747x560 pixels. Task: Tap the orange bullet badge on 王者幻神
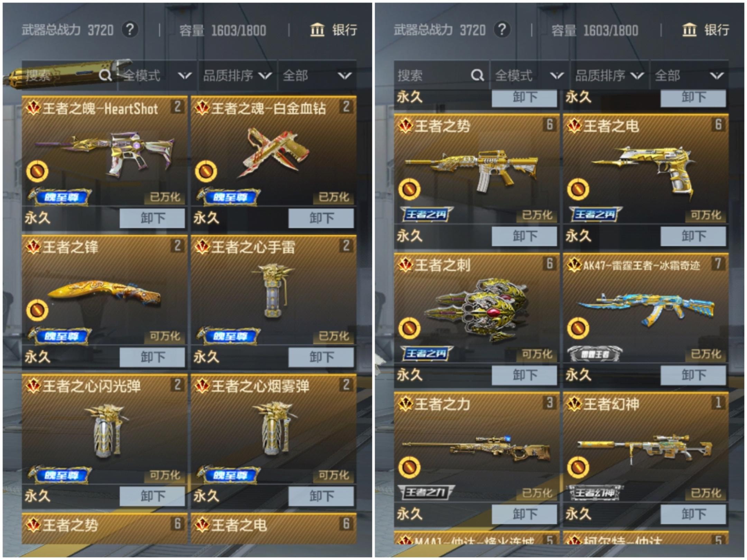click(578, 467)
